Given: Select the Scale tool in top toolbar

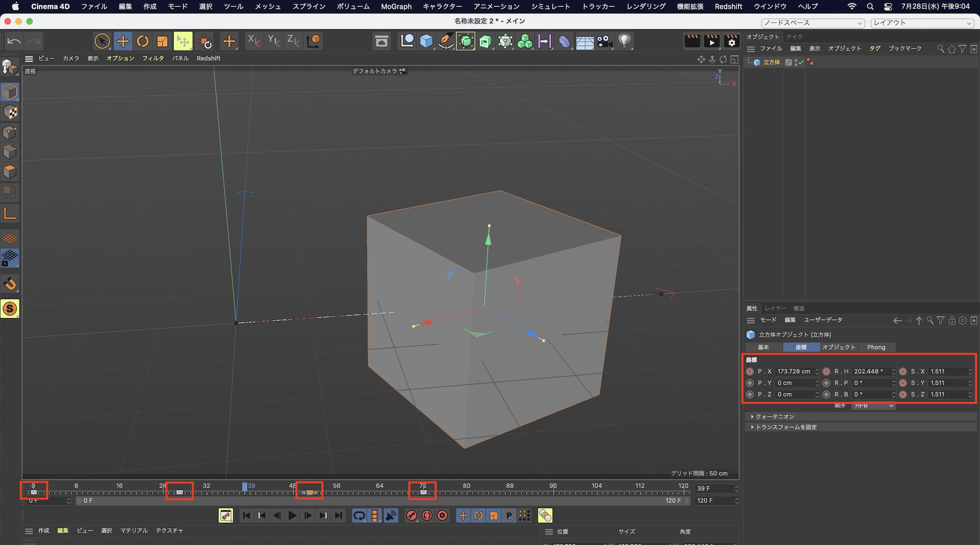Looking at the screenshot, I should (162, 41).
